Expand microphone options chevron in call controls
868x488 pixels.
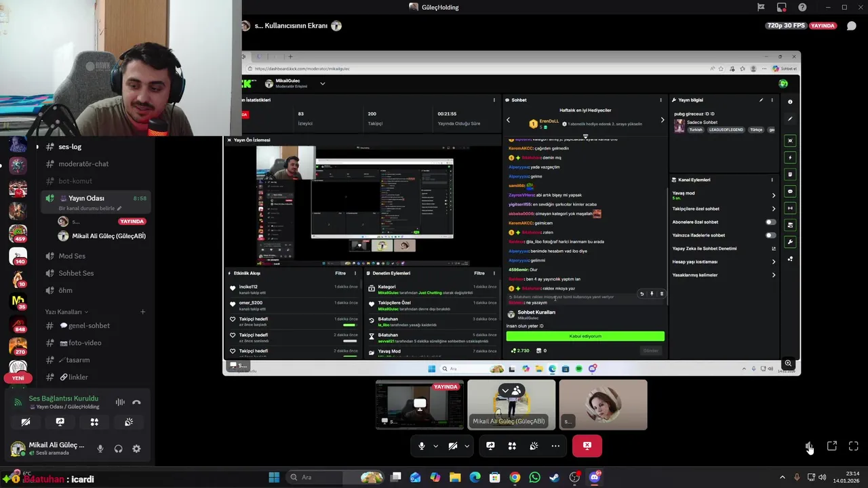click(435, 446)
